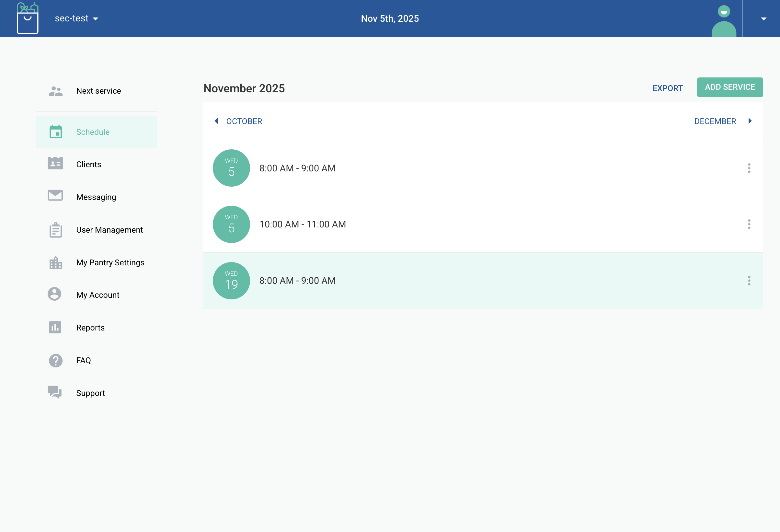Go to Messaging

pos(96,197)
